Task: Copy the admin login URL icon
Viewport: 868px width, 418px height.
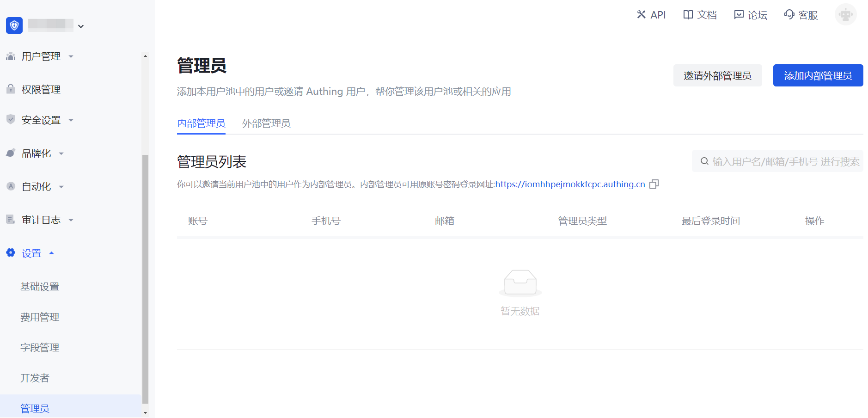Action: 654,184
